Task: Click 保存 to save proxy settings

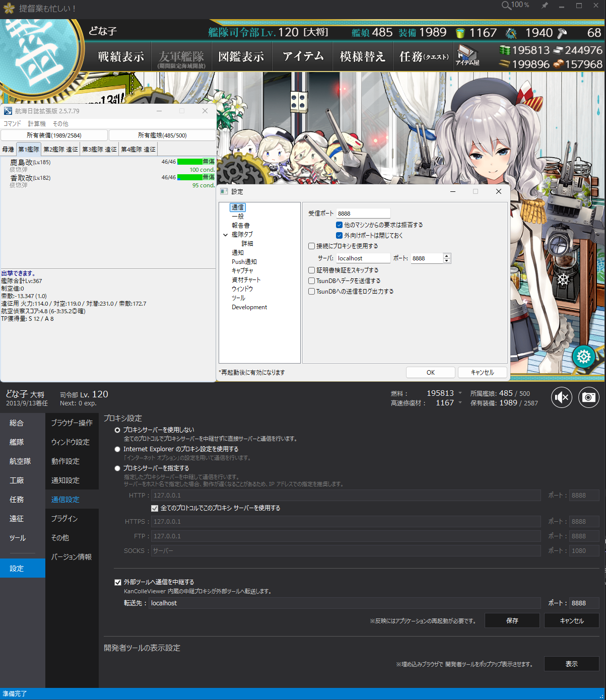Action: pyautogui.click(x=512, y=620)
